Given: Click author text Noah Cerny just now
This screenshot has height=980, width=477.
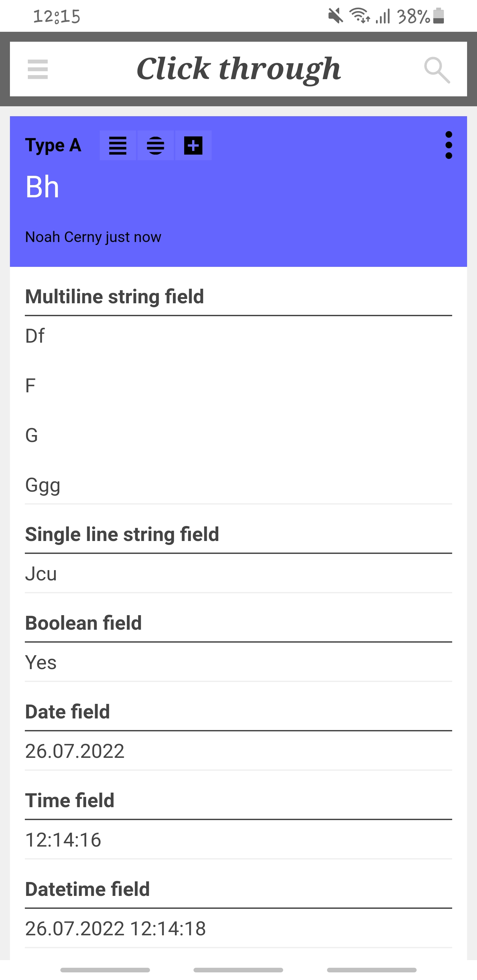Looking at the screenshot, I should point(93,237).
